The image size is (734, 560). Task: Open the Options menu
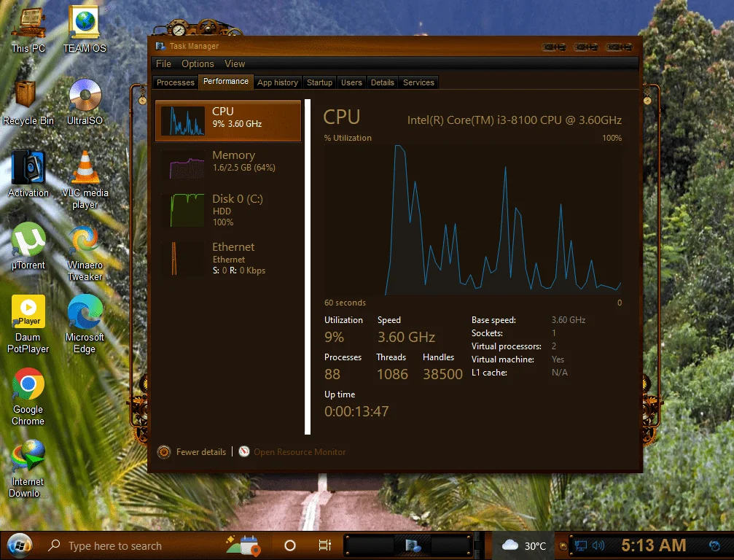(x=198, y=63)
